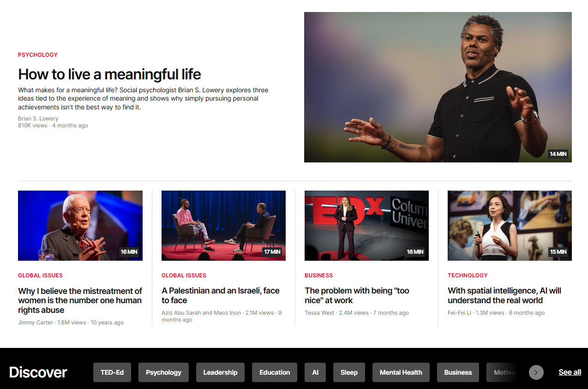
Task: Click the Discover heading
Action: coord(38,372)
